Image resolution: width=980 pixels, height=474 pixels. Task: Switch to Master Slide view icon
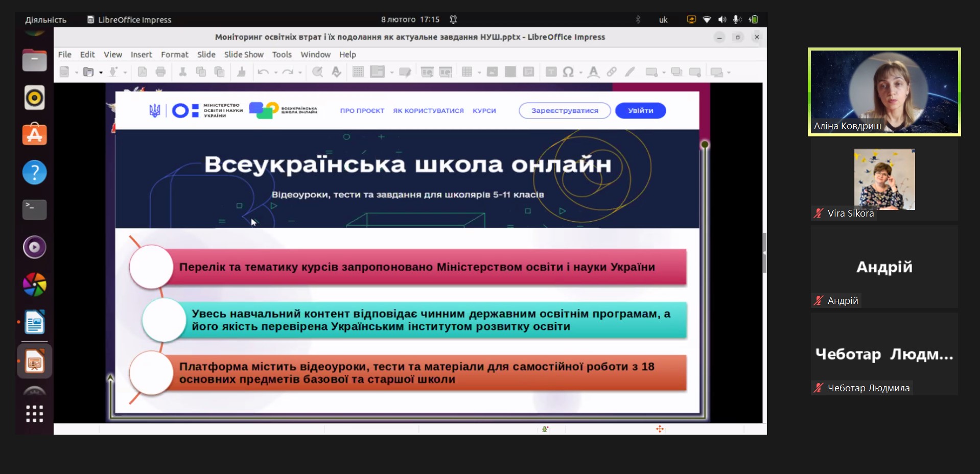pos(405,72)
